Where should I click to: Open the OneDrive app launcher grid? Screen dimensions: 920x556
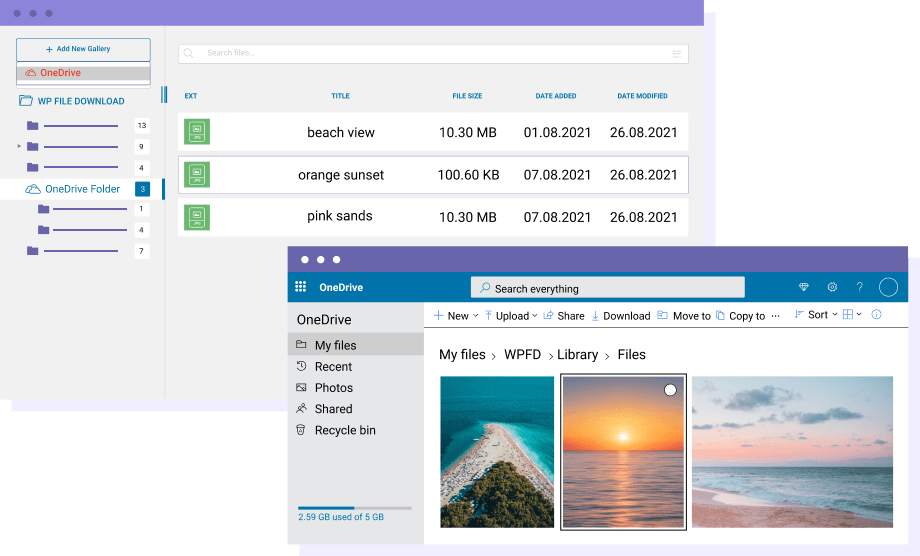pos(300,288)
